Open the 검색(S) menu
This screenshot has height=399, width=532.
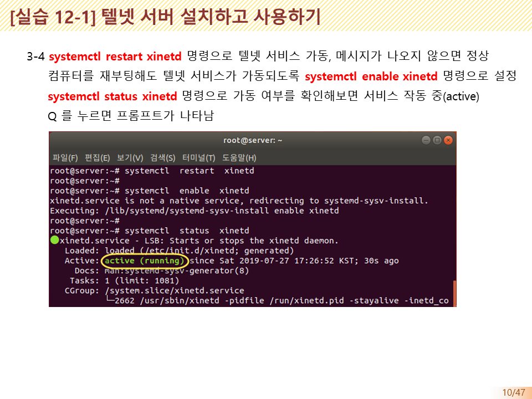[x=162, y=158]
